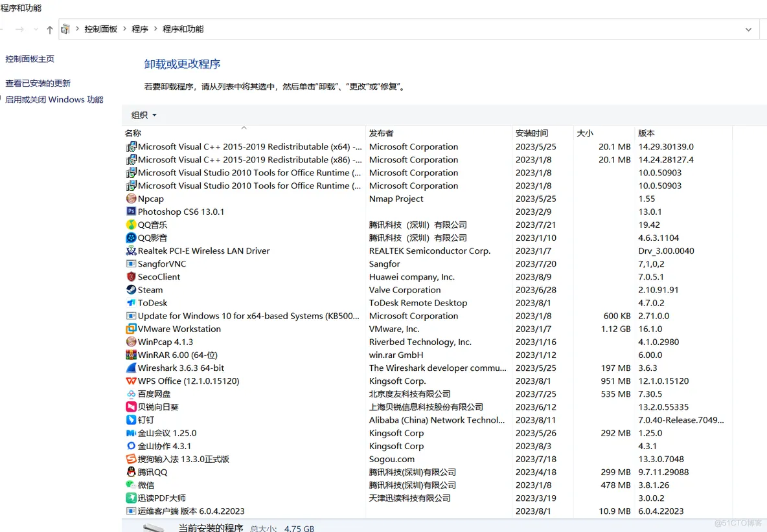Click the 腾讯QQ penguin icon
Image resolution: width=767 pixels, height=532 pixels.
130,472
